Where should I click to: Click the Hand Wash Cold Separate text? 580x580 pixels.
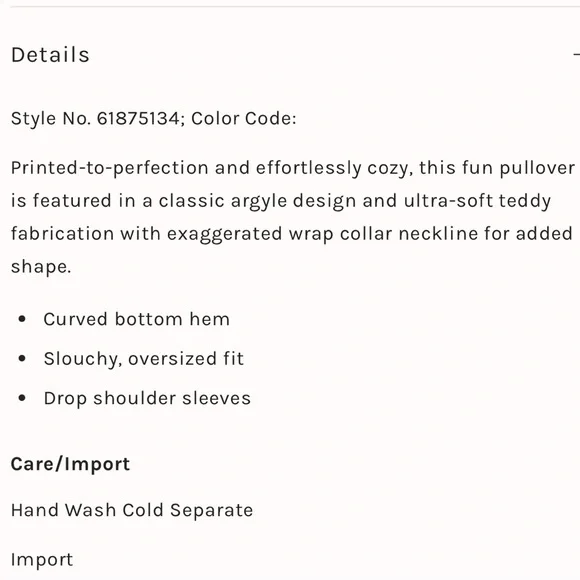coord(132,510)
